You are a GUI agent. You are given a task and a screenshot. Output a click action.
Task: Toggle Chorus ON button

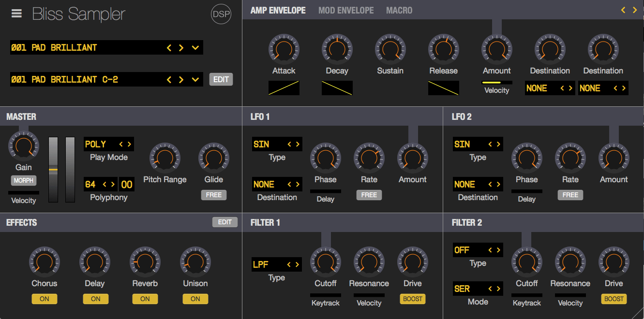(x=45, y=299)
